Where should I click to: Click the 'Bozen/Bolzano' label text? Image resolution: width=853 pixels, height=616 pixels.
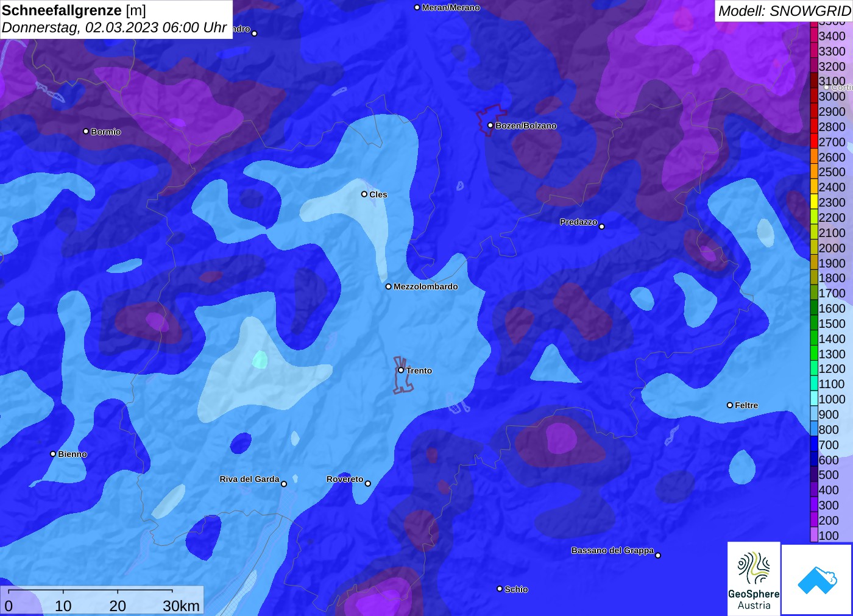coord(526,126)
